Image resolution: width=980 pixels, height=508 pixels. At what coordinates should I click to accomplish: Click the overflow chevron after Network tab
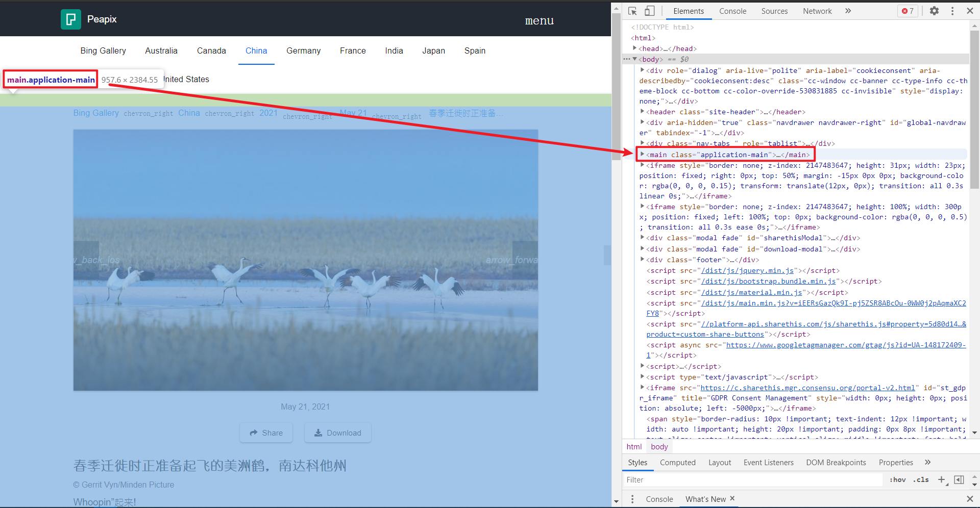(x=847, y=11)
